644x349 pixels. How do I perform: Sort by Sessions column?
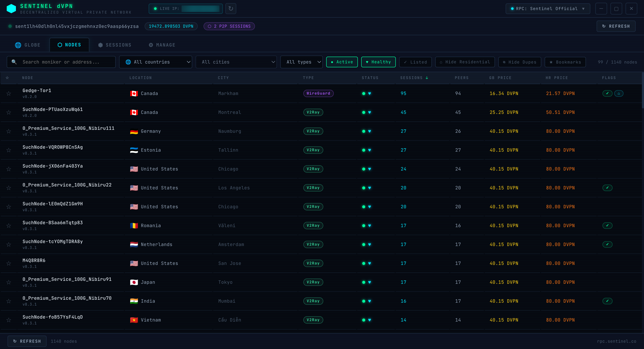414,78
